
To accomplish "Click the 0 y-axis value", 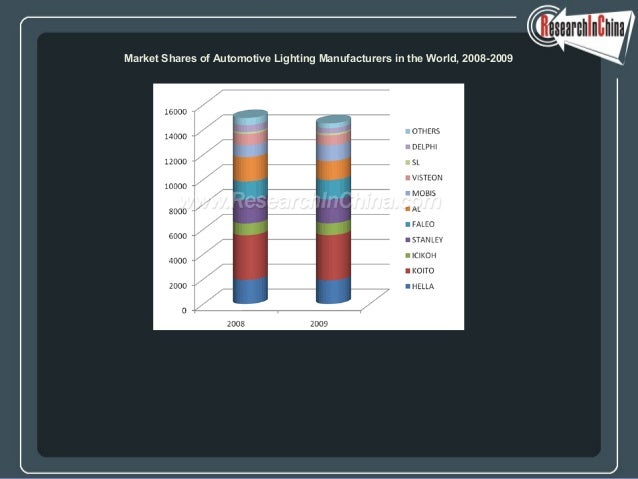I will [x=184, y=310].
